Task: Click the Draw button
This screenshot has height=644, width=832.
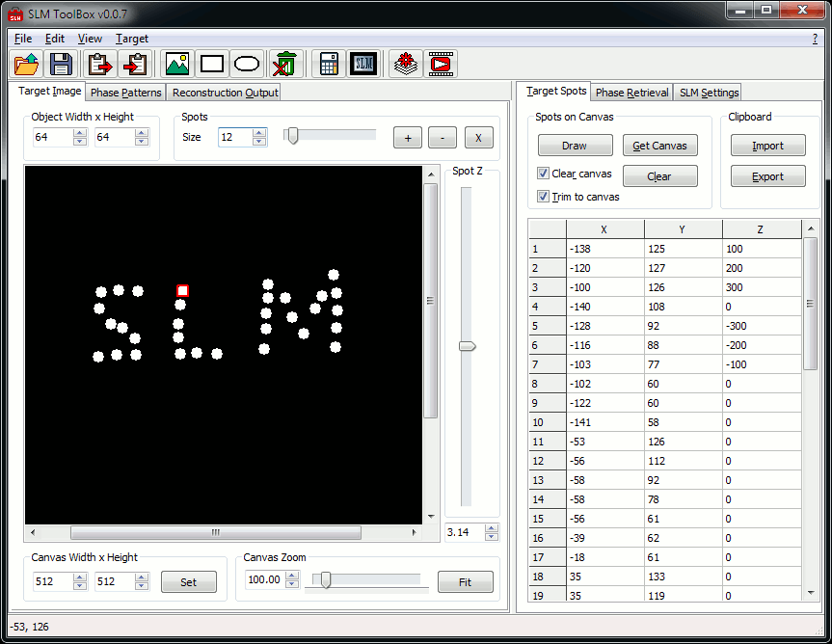Action: click(x=576, y=146)
